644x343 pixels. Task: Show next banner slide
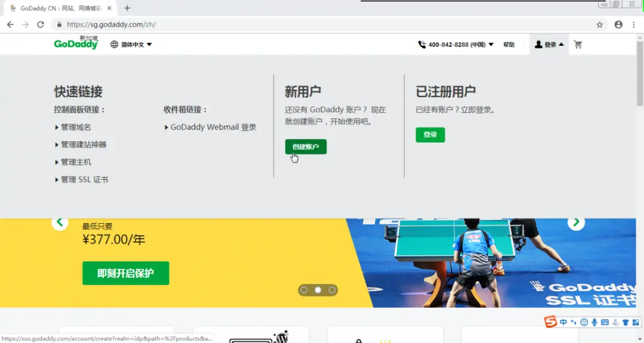576,223
